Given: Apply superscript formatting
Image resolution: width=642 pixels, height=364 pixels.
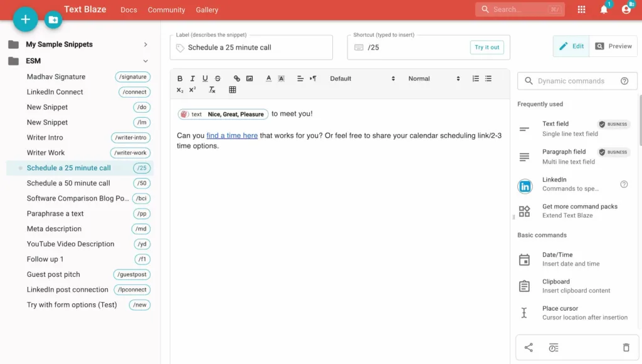Looking at the screenshot, I should click(192, 90).
